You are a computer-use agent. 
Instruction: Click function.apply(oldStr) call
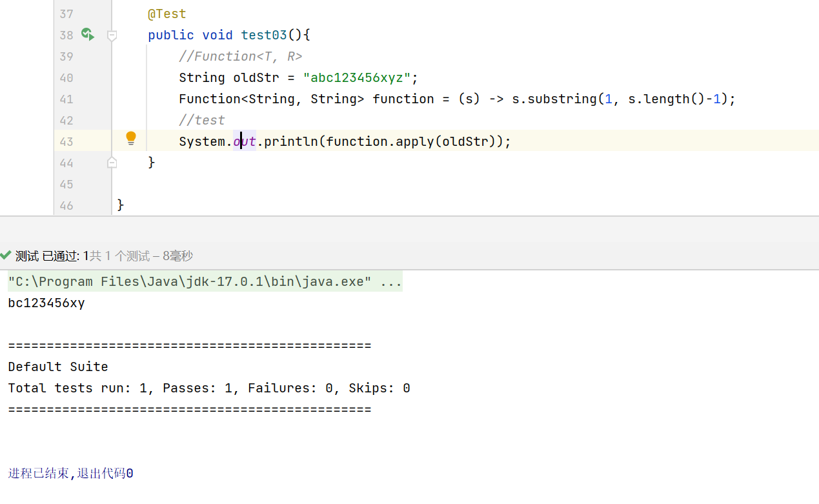point(410,141)
